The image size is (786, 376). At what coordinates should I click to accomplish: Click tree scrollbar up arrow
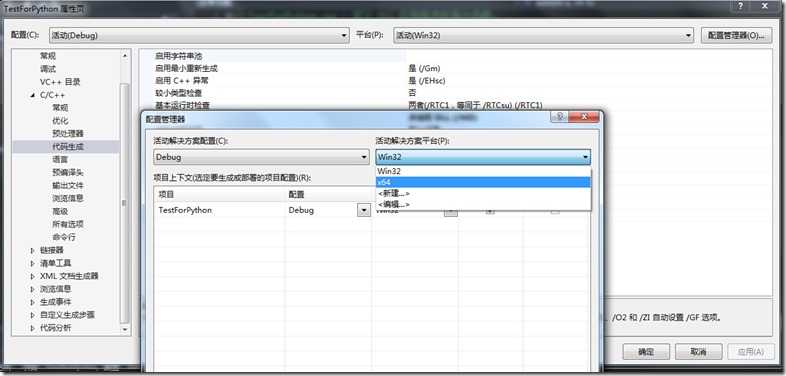pyautogui.click(x=125, y=56)
